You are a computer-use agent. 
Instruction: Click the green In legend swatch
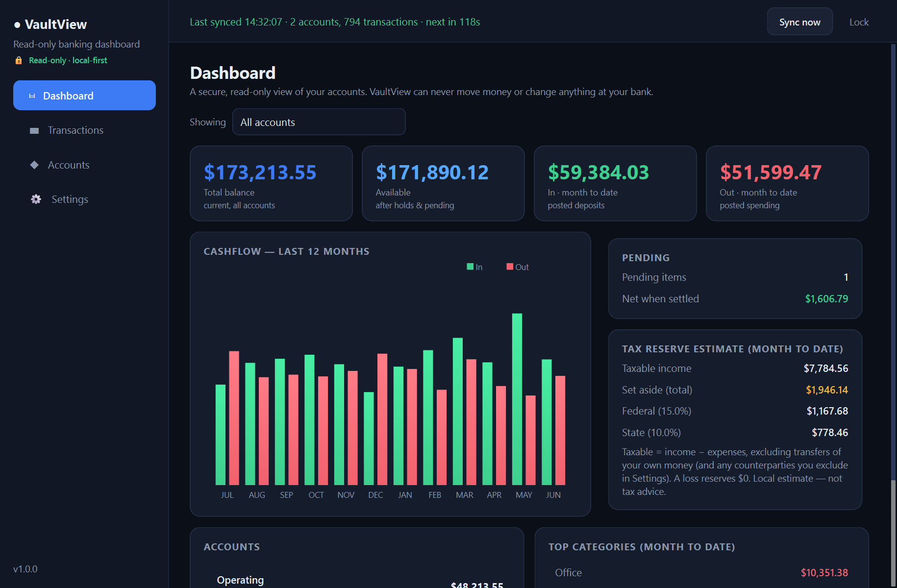[470, 267]
